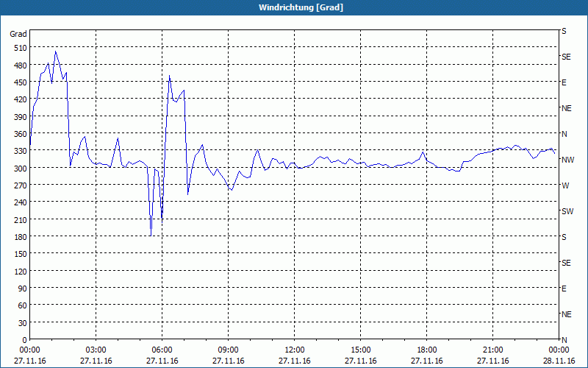Click the 03:00 time label
The height and width of the screenshot is (368, 588).
pos(96,350)
